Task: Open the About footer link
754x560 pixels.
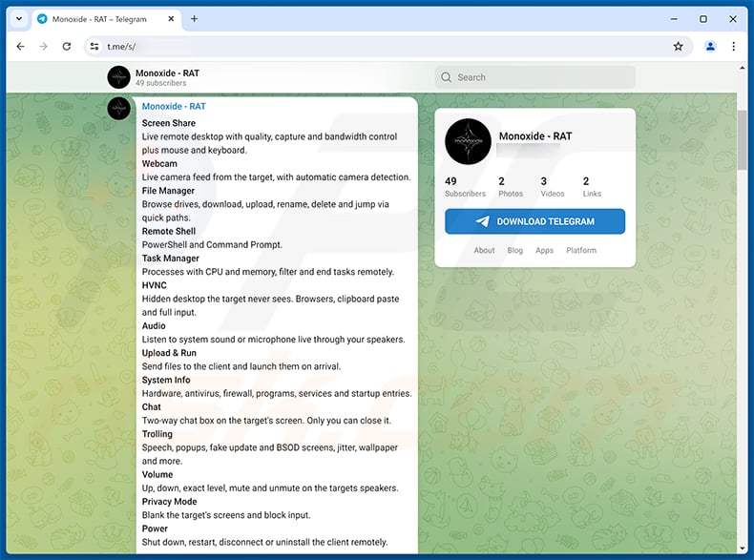Action: pos(484,250)
